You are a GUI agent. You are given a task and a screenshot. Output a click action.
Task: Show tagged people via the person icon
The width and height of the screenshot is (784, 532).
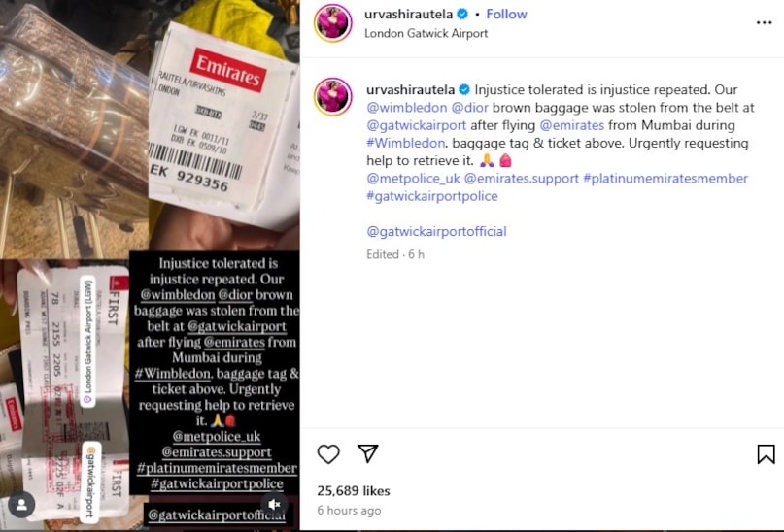point(21,505)
